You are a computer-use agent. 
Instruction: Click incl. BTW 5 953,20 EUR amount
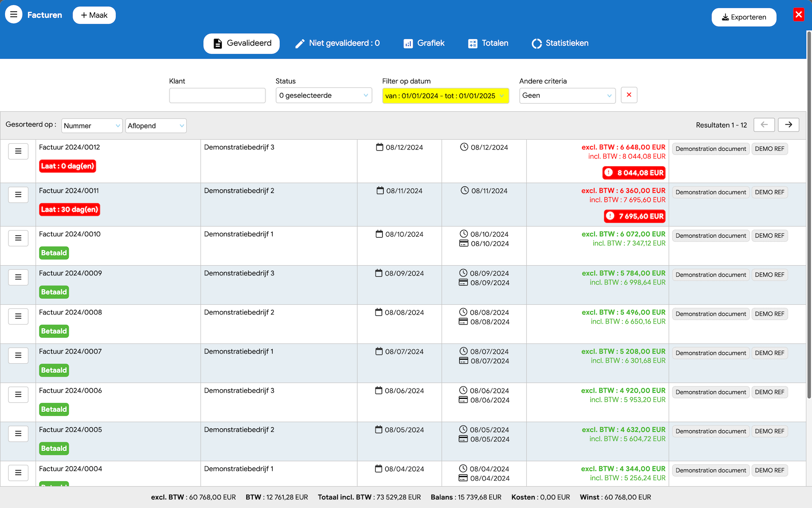pos(627,400)
